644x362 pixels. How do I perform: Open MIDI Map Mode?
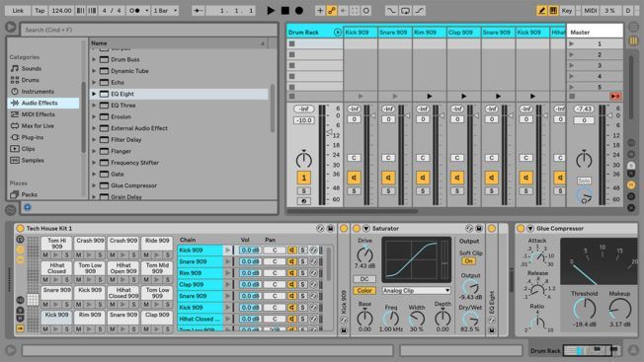(591, 11)
